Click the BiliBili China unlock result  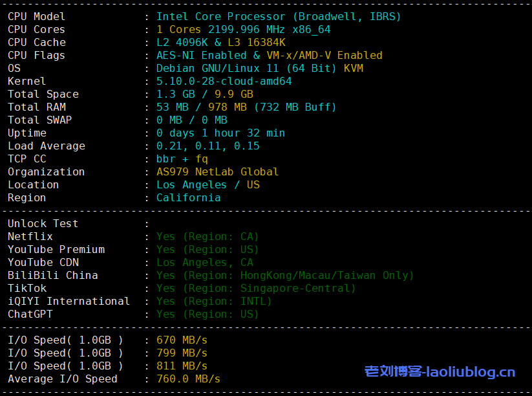284,276
